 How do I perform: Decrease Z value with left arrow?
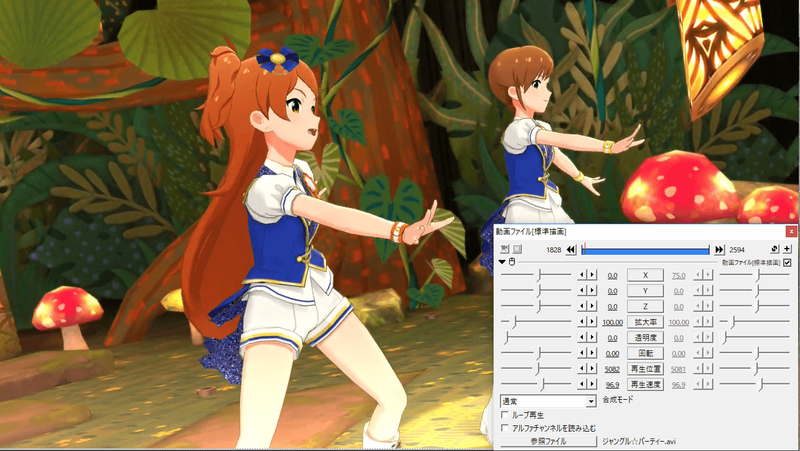tap(581, 306)
